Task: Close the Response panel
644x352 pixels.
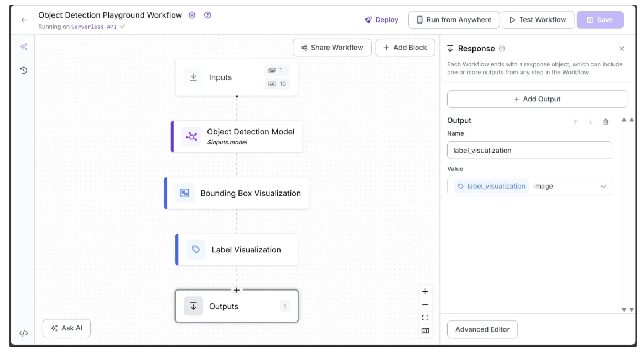Action: [621, 49]
